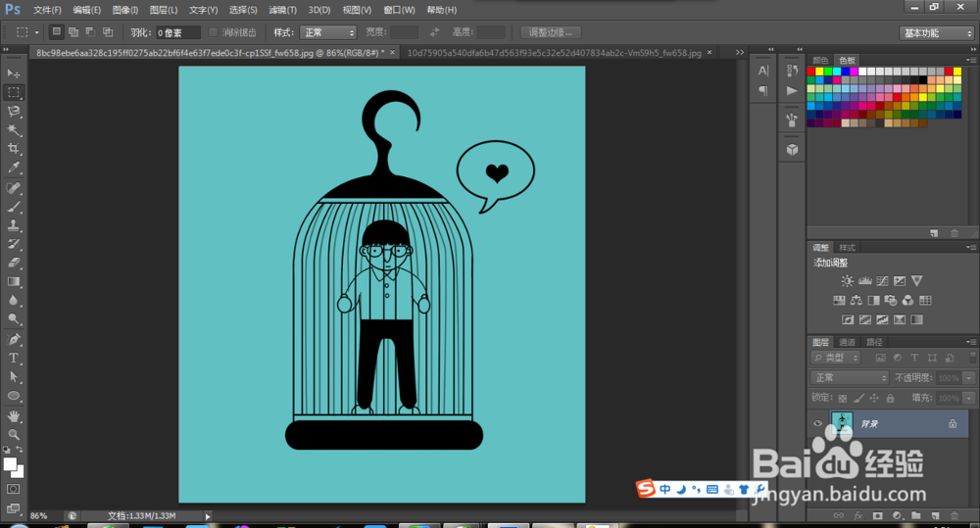This screenshot has height=528, width=980.
Task: Choose Add to Selection mode button
Action: (x=73, y=32)
